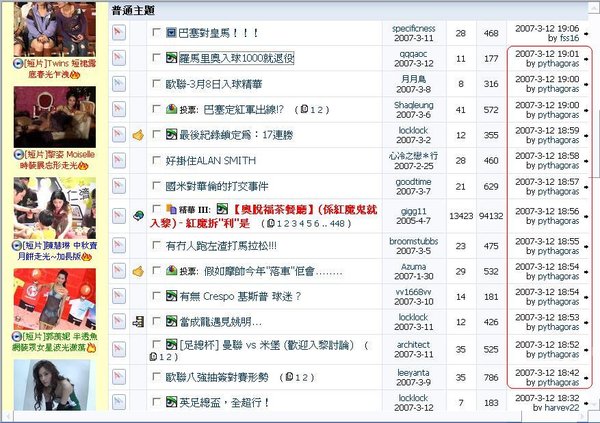This screenshot has height=423, width=600.
Task: Open author profile broomstubbs
Action: 413,240
